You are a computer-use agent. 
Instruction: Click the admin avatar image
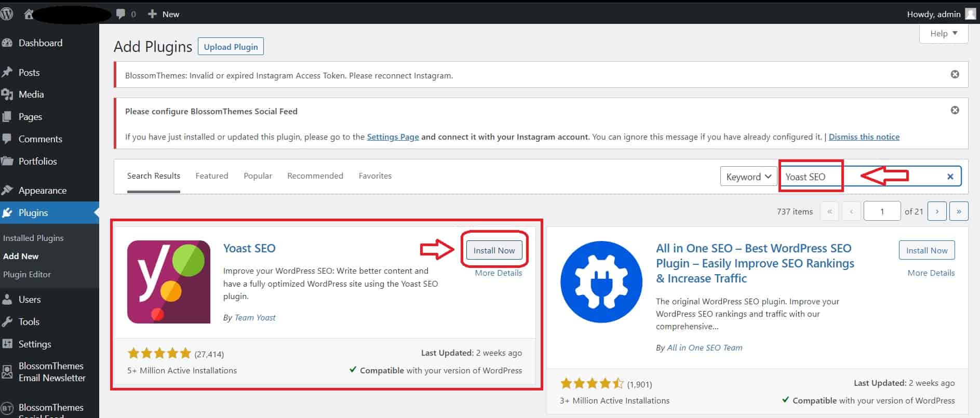(970, 14)
